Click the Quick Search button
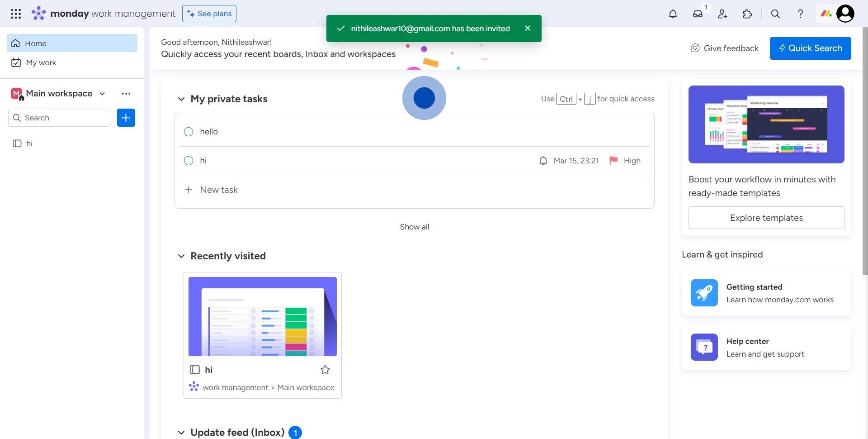Image resolution: width=868 pixels, height=439 pixels. coord(810,48)
